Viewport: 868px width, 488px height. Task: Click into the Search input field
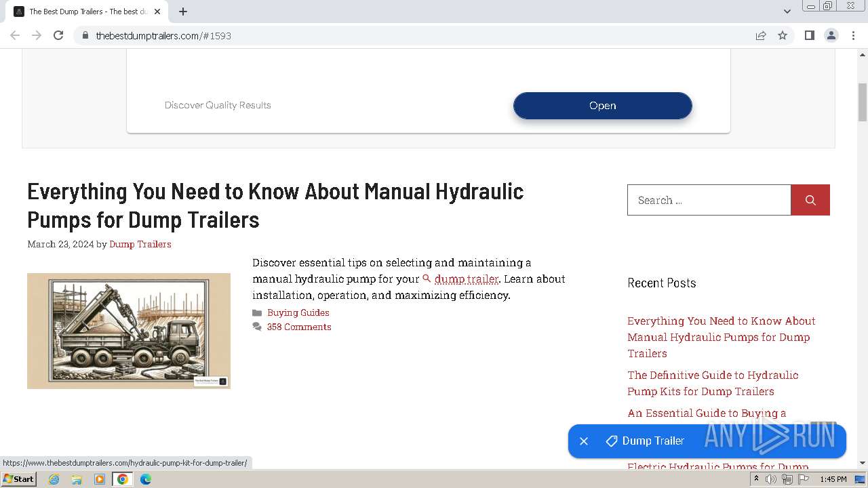[x=709, y=200]
